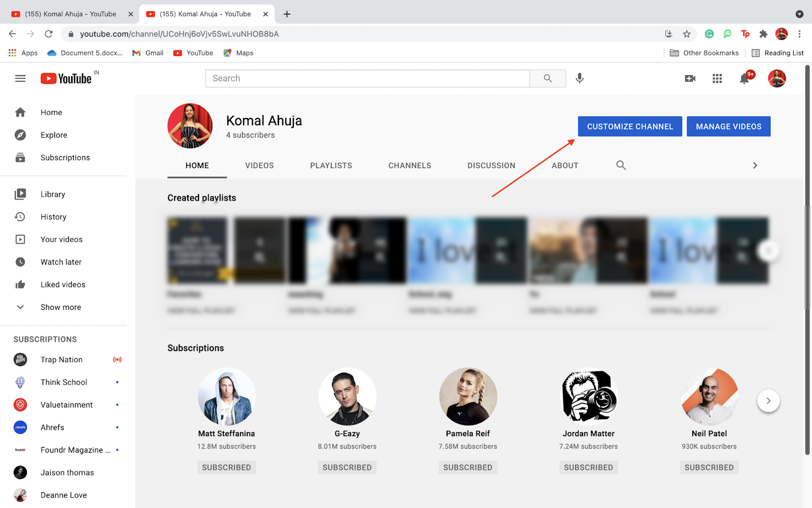Open the Create video camera icon

coord(690,78)
